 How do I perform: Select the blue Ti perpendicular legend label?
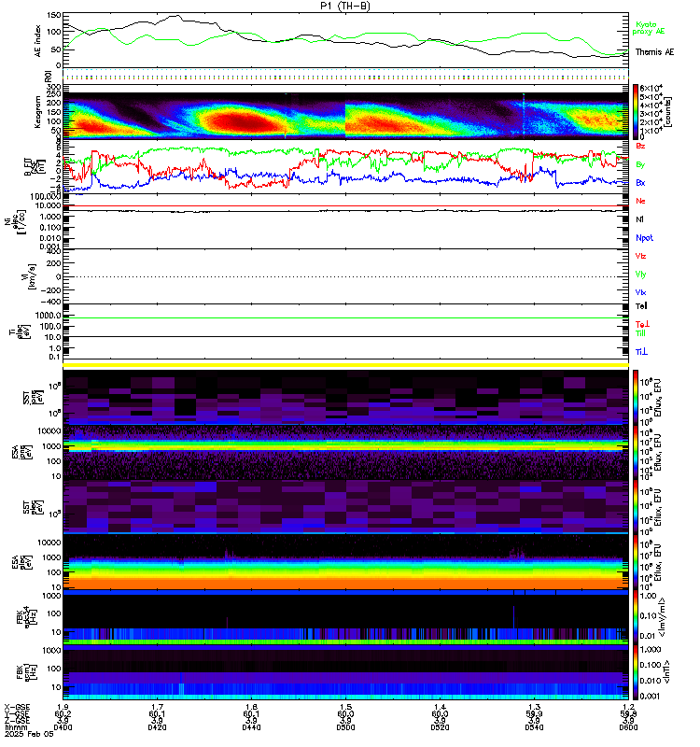click(x=641, y=352)
